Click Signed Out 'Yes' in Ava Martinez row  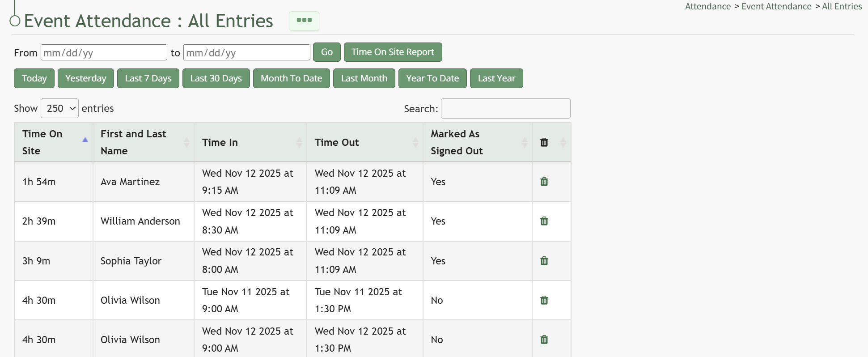(438, 182)
